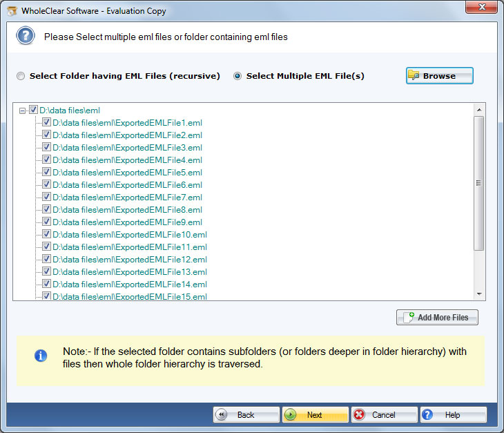This screenshot has width=504, height=433.
Task: Click the Add More Files button
Action: point(437,317)
